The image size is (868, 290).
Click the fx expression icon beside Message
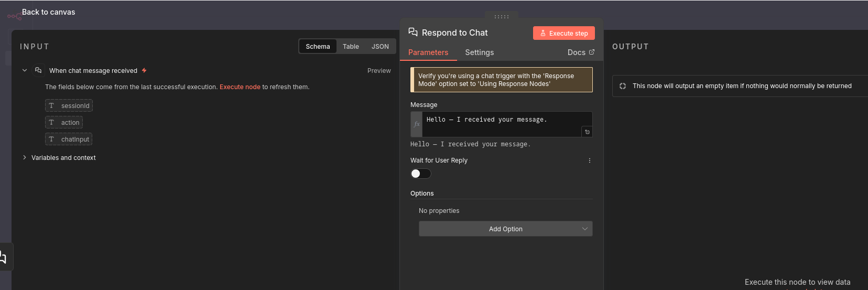417,124
